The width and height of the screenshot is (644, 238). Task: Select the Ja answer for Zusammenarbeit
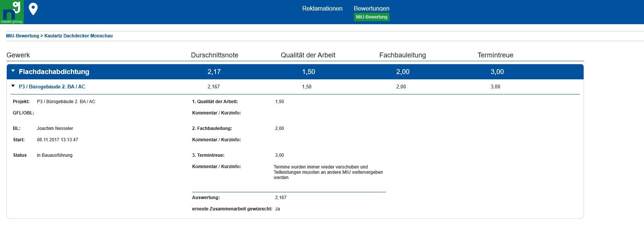(277, 209)
